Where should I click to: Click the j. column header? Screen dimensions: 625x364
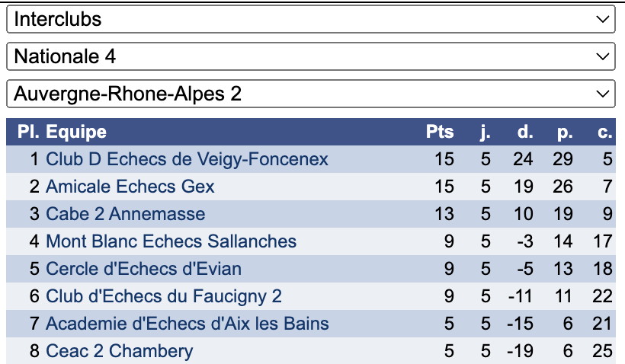[485, 133]
